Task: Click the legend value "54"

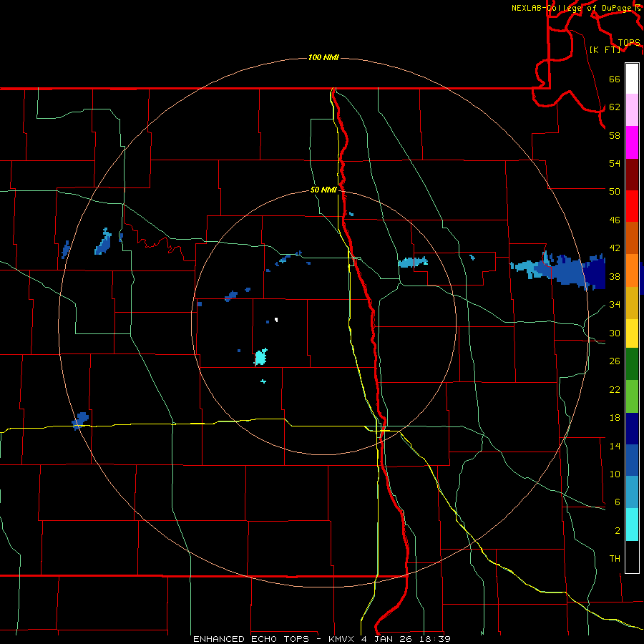Action: [615, 163]
